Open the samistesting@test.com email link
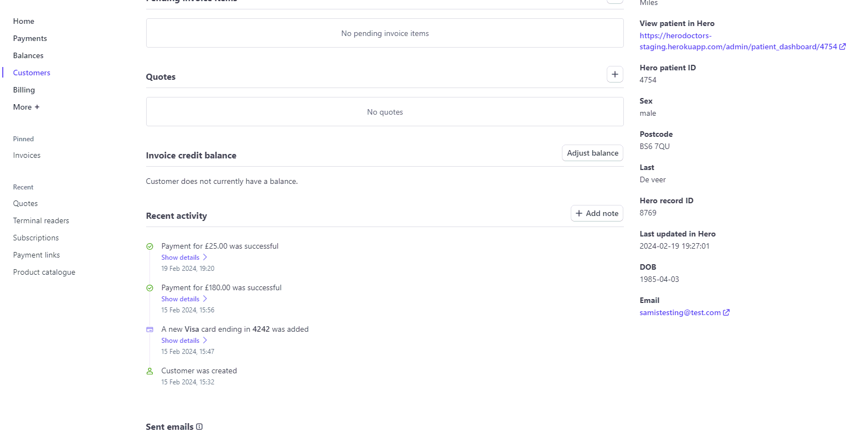868x432 pixels. pyautogui.click(x=680, y=312)
